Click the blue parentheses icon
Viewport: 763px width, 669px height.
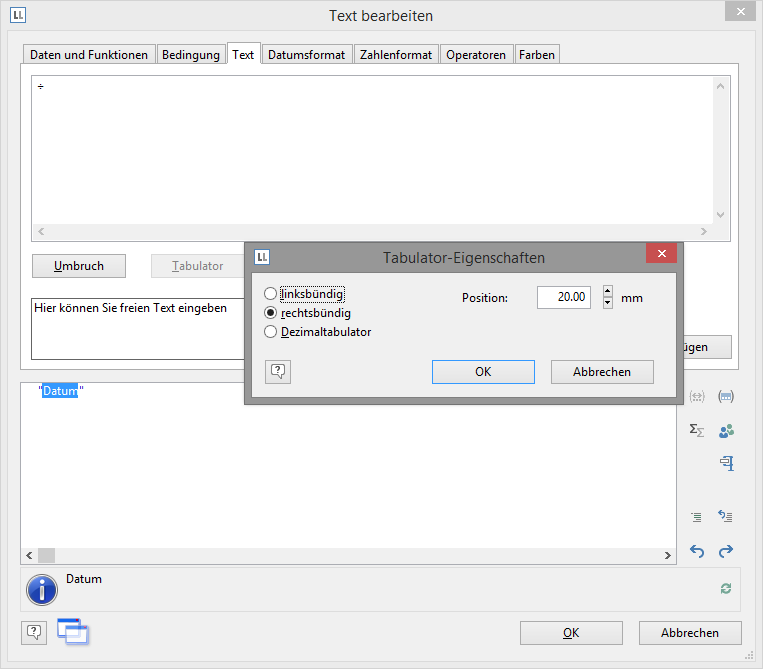(x=726, y=397)
